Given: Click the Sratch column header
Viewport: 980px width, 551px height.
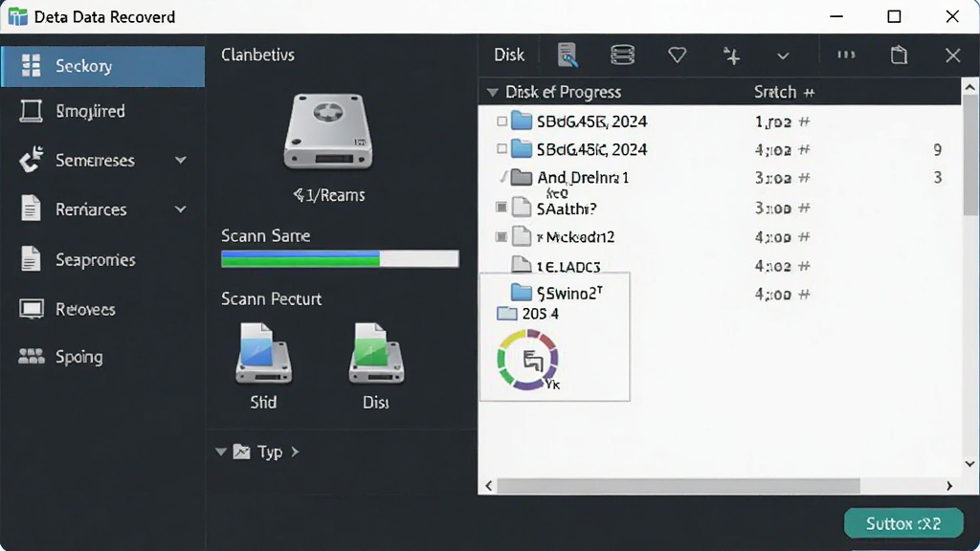Looking at the screenshot, I should (784, 93).
